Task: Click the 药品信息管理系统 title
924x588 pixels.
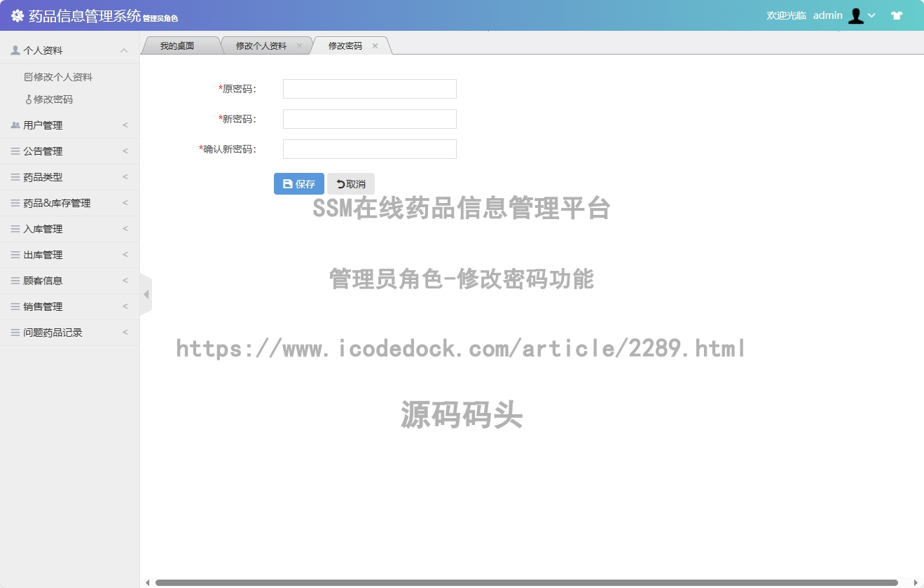Action: (85, 15)
